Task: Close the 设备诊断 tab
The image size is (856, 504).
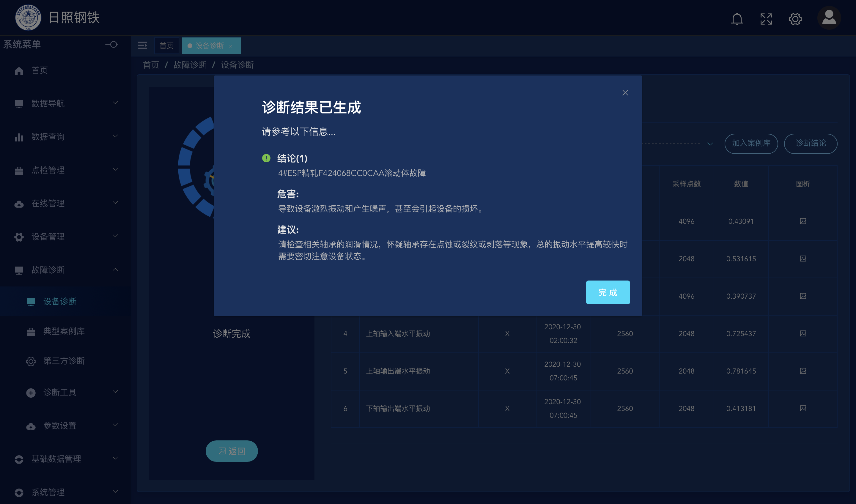Action: tap(231, 46)
